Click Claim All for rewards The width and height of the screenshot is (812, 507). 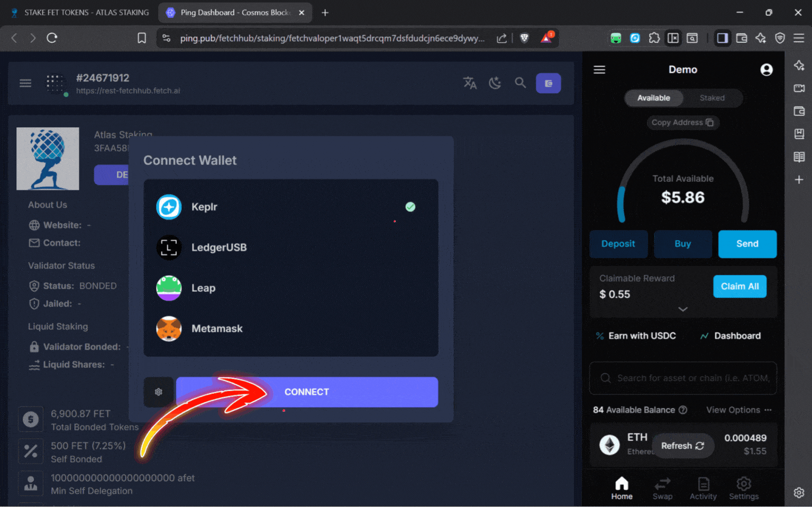[x=740, y=286]
